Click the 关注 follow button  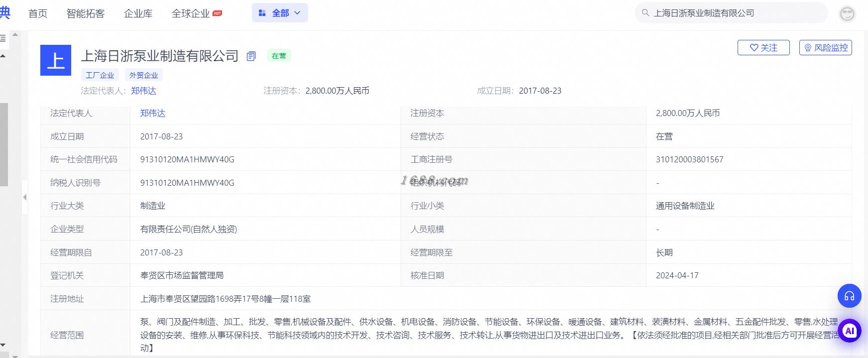coord(763,47)
